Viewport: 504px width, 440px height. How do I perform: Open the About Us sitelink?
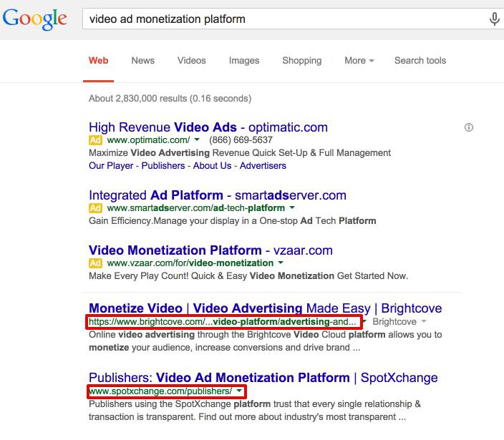[x=212, y=166]
